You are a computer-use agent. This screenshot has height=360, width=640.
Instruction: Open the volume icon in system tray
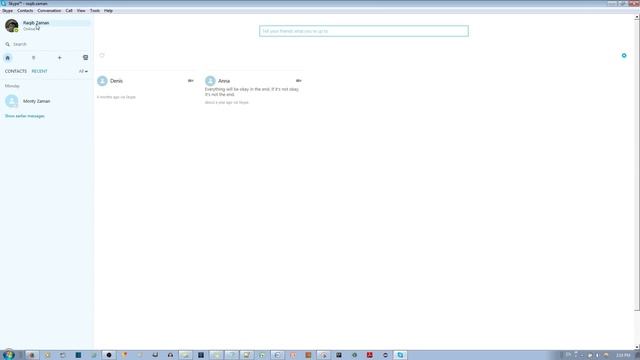click(x=597, y=355)
